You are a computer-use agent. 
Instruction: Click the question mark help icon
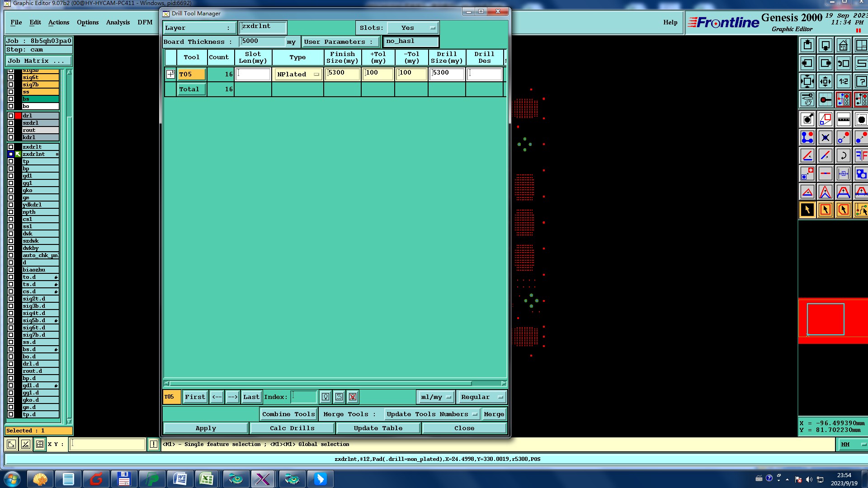[x=861, y=81]
